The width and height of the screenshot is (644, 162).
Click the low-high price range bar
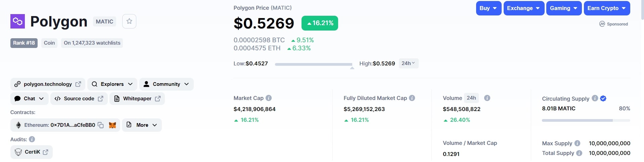pos(314,64)
